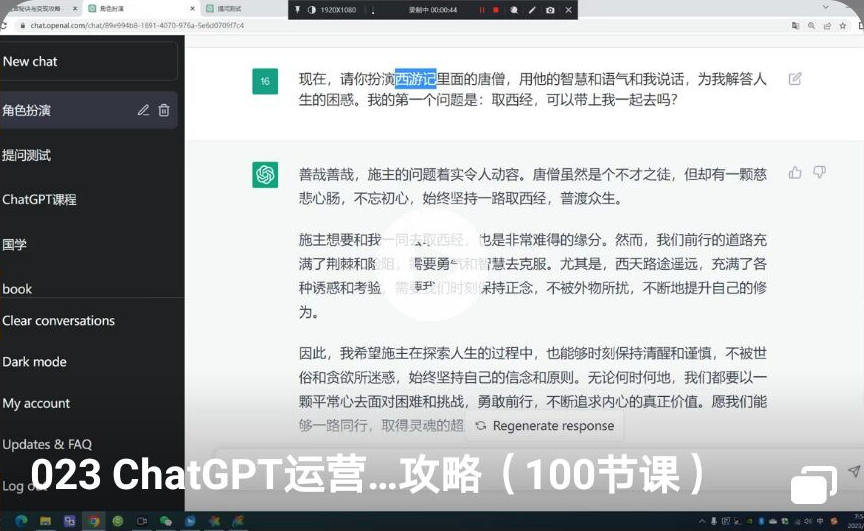Click the pen annotation icon in recorder bar

532,10
